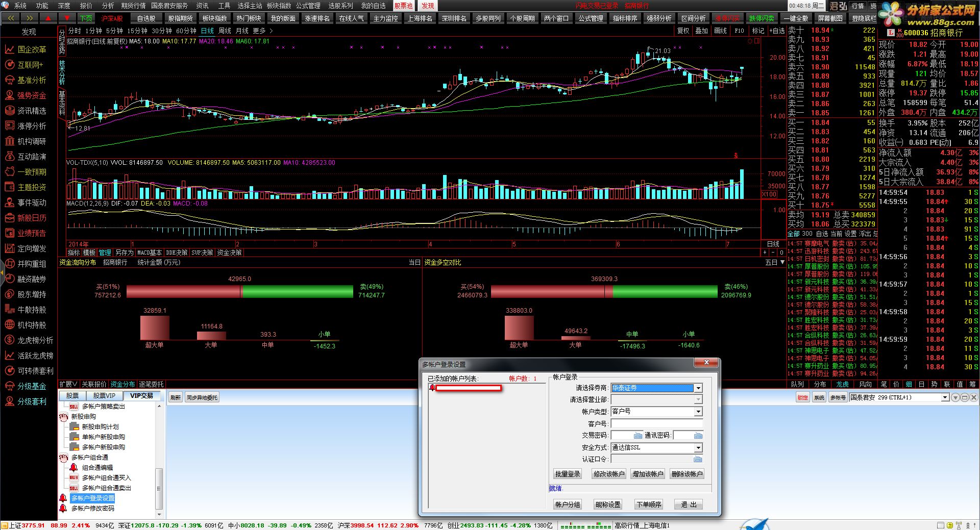Switch to 龙虎 tab under quote panel

coord(842,384)
